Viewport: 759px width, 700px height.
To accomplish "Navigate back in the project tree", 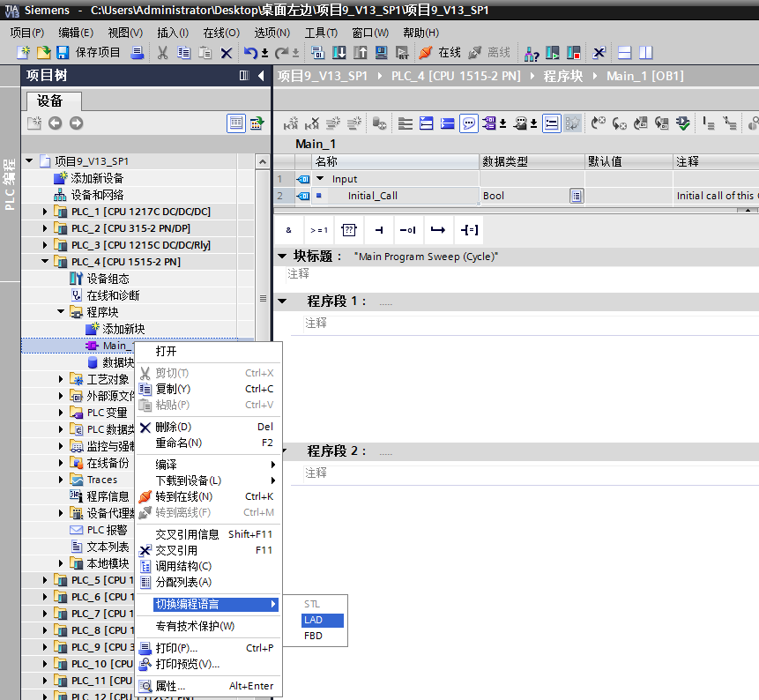I will (x=56, y=123).
